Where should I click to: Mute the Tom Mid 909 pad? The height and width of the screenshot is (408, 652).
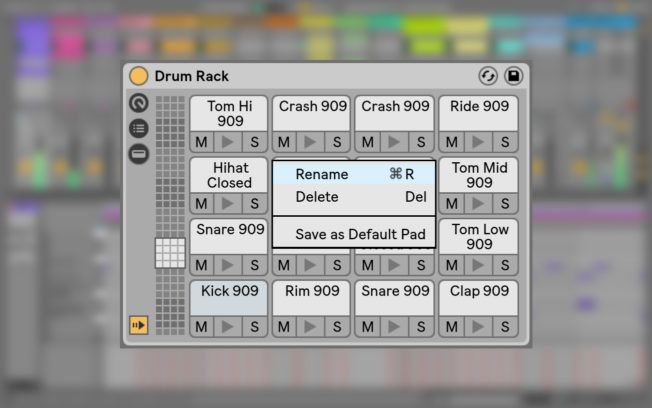tap(452, 203)
